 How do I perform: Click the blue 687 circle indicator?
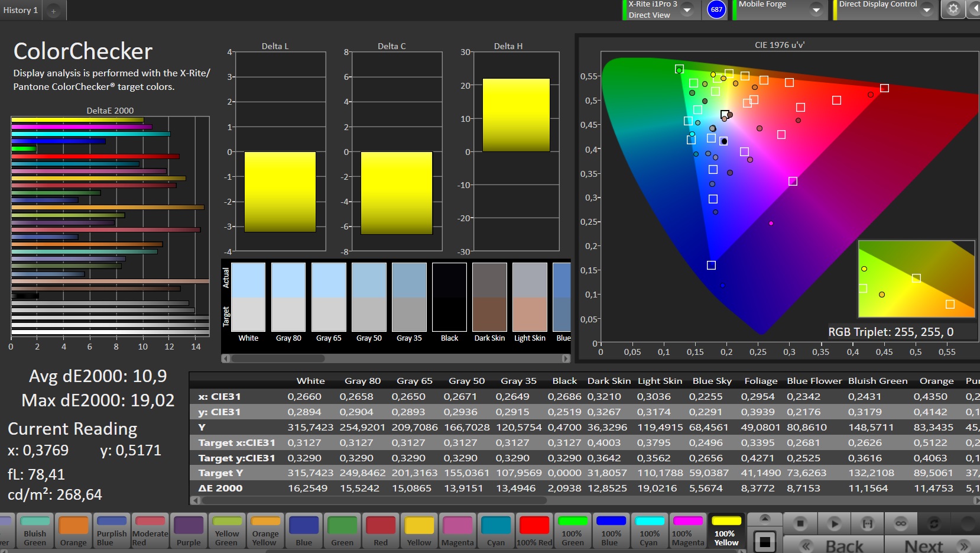716,10
